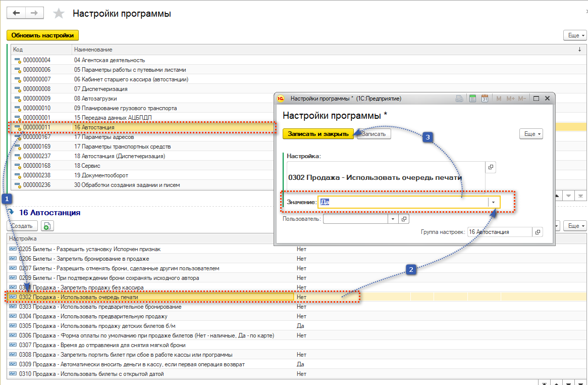
Task: Click the Обновить настройки button
Action: tap(42, 35)
